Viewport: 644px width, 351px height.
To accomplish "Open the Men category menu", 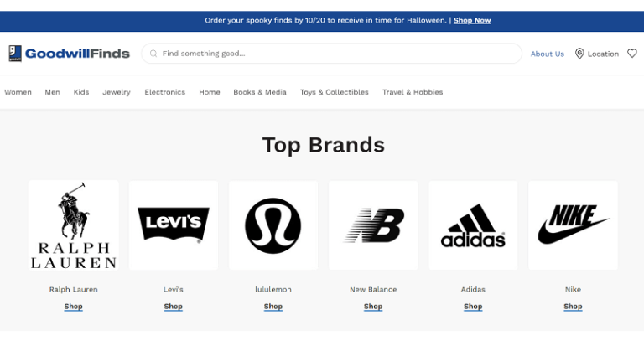I will coord(52,92).
